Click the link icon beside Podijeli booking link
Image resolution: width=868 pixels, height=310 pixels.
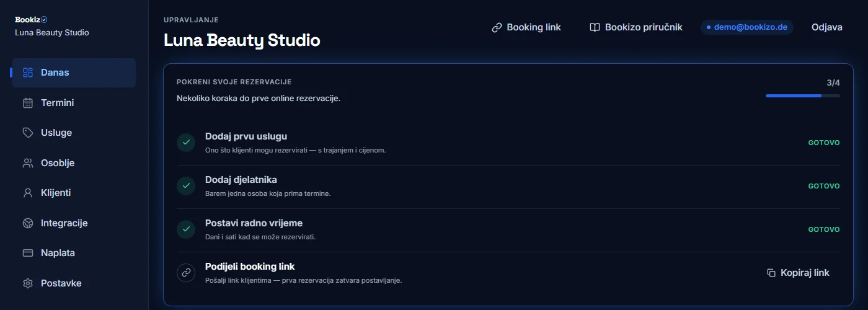click(x=186, y=273)
